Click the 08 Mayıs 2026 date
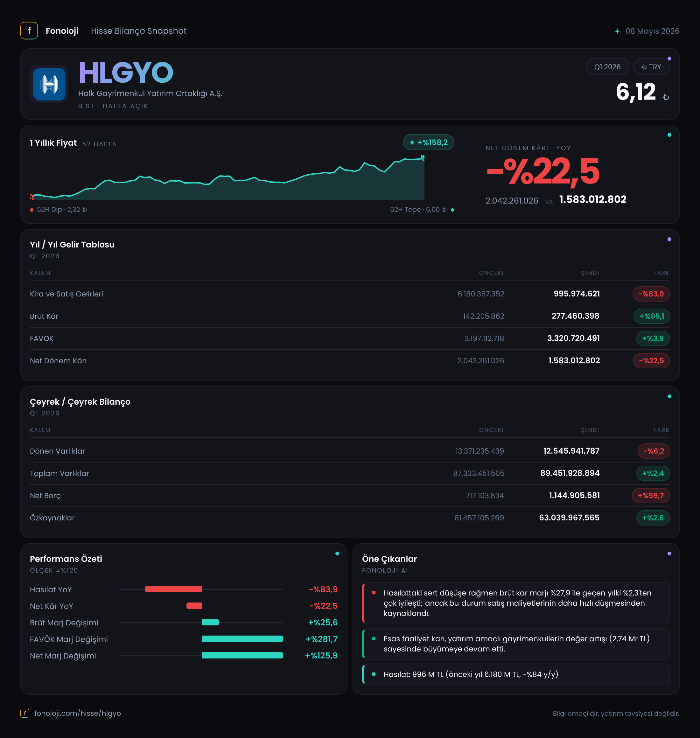Screen dimensions: 700x738 click(x=652, y=31)
